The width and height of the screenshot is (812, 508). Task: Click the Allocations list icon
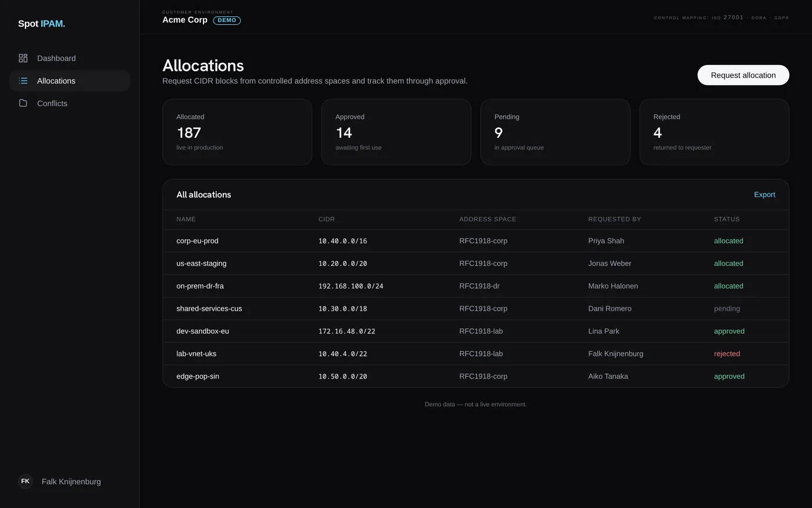point(23,81)
